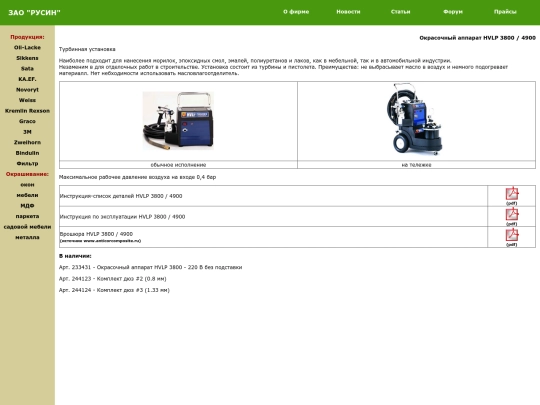Viewport: 540px width, 405px height.
Task: Open садовой мебели painting section link
Action: (x=27, y=227)
